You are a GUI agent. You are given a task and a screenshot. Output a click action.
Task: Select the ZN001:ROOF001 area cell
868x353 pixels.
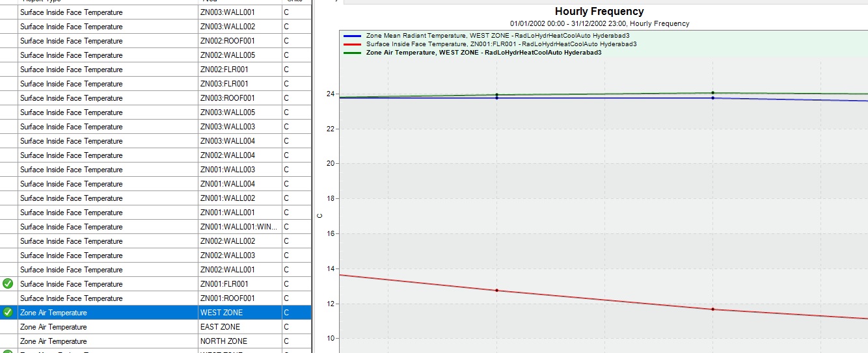(x=239, y=298)
